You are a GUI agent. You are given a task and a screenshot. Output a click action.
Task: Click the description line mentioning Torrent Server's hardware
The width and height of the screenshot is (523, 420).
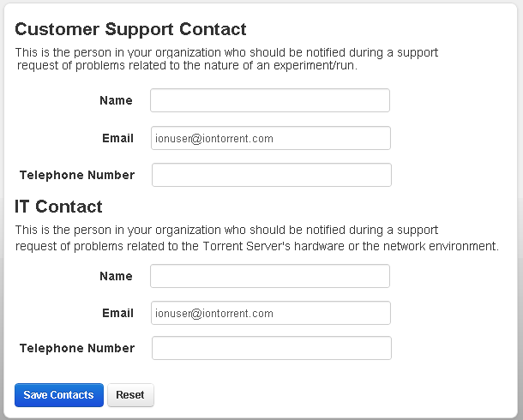257,246
